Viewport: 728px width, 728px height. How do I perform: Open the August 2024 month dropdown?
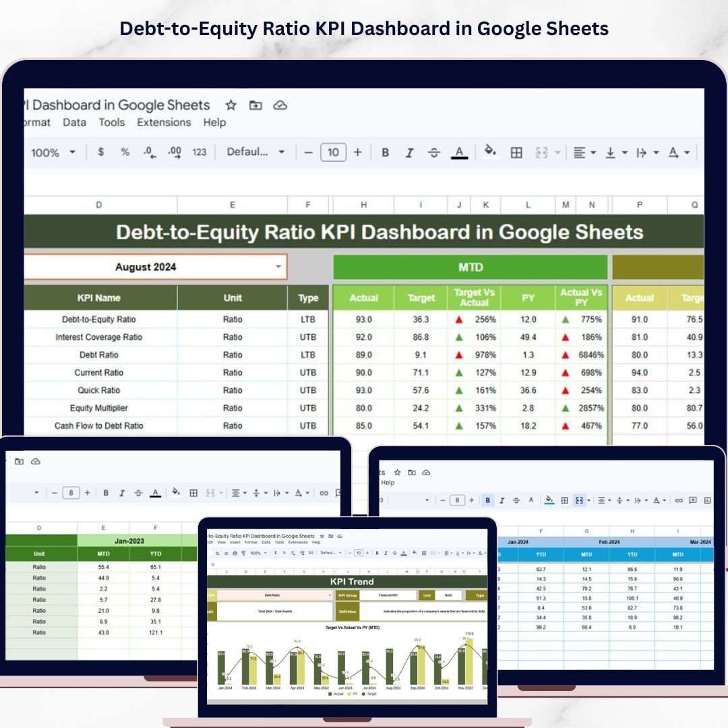click(x=278, y=267)
